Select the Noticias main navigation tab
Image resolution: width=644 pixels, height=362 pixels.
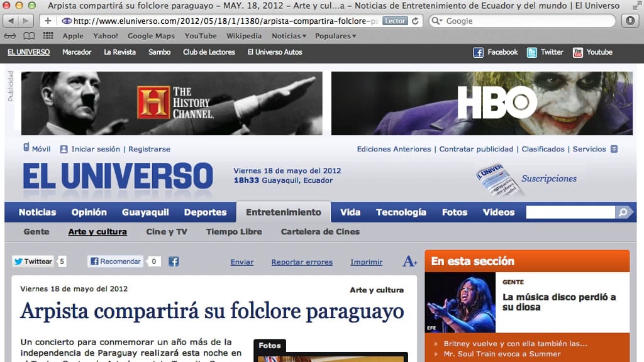pos(37,212)
